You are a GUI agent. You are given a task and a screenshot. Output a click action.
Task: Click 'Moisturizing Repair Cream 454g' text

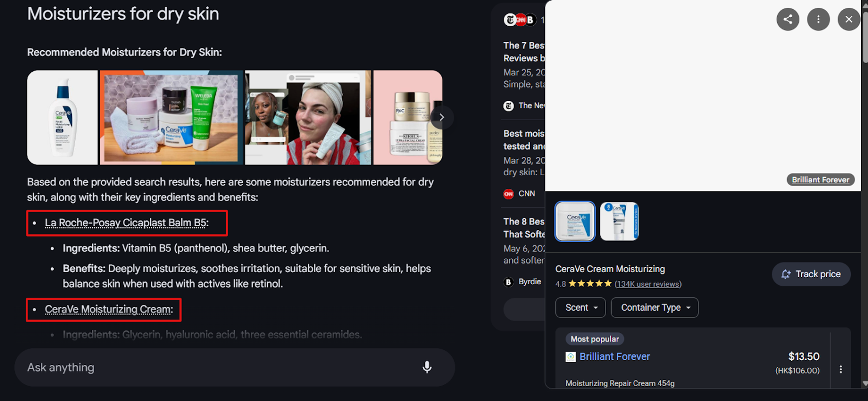pos(620,383)
